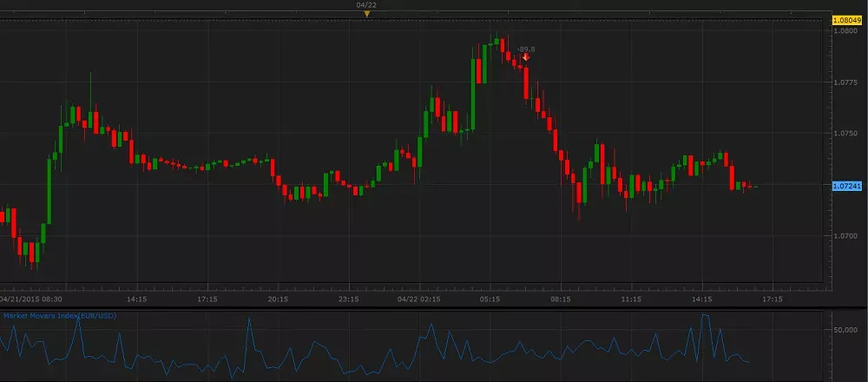Click the 04/21/2015 08:30 time label
Viewport: 868px width, 382px height.
[31, 299]
